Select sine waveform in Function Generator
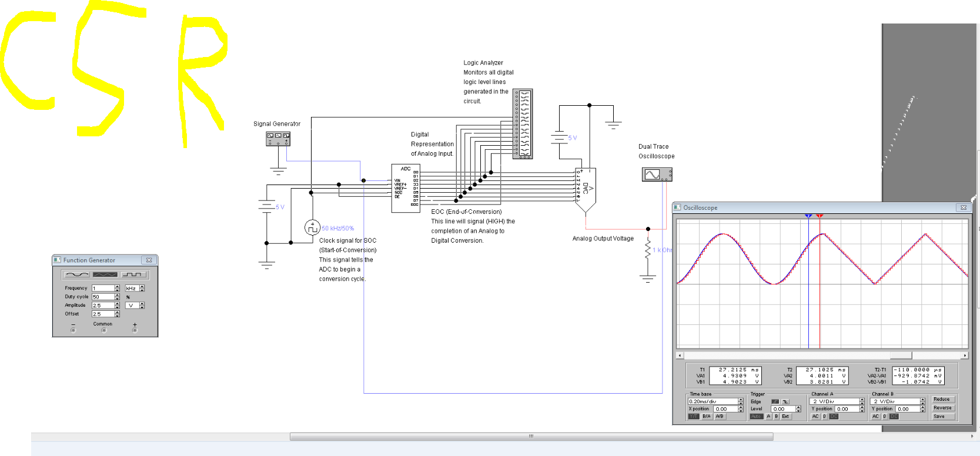The image size is (980, 456). pos(77,274)
